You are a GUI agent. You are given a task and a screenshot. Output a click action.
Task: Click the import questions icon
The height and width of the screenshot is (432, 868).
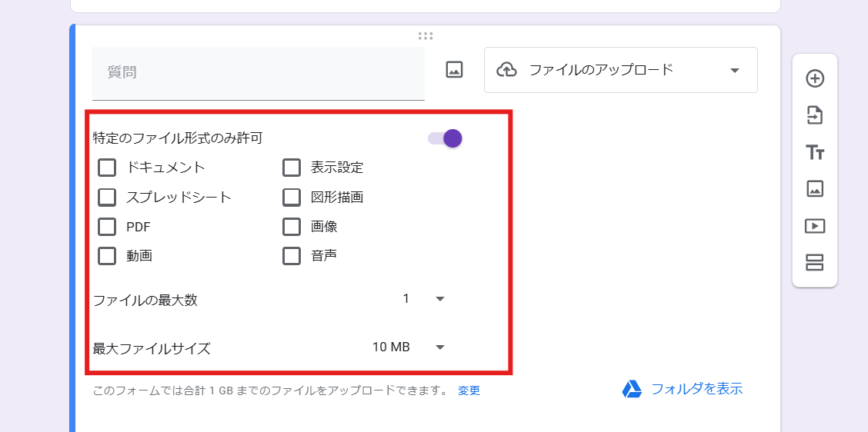[815, 115]
